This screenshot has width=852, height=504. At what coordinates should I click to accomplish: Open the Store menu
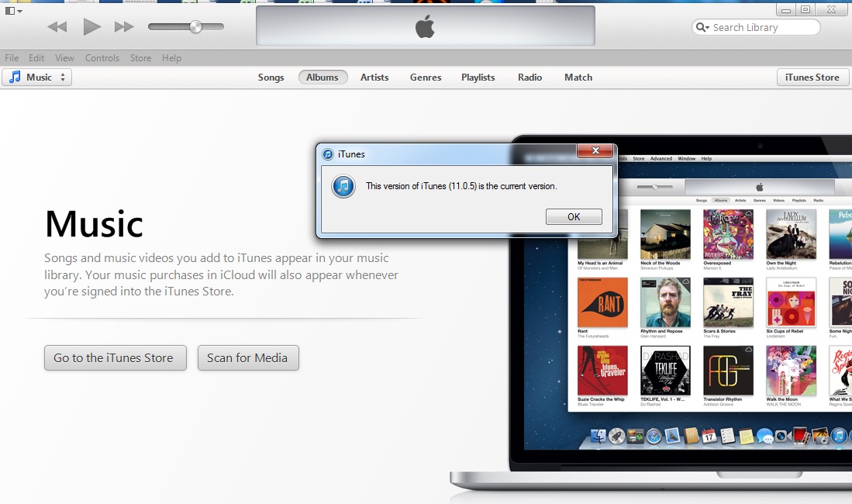pos(140,57)
